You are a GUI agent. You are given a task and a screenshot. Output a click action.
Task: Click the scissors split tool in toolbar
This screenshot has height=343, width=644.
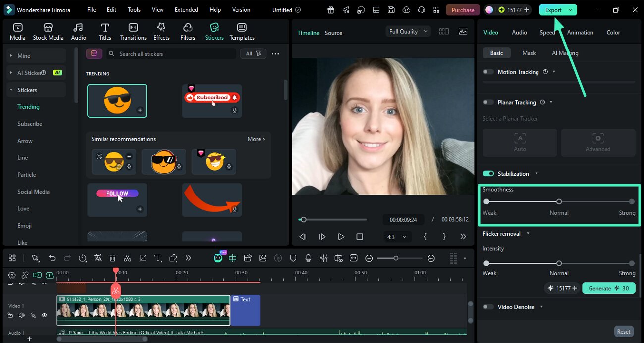tap(127, 258)
